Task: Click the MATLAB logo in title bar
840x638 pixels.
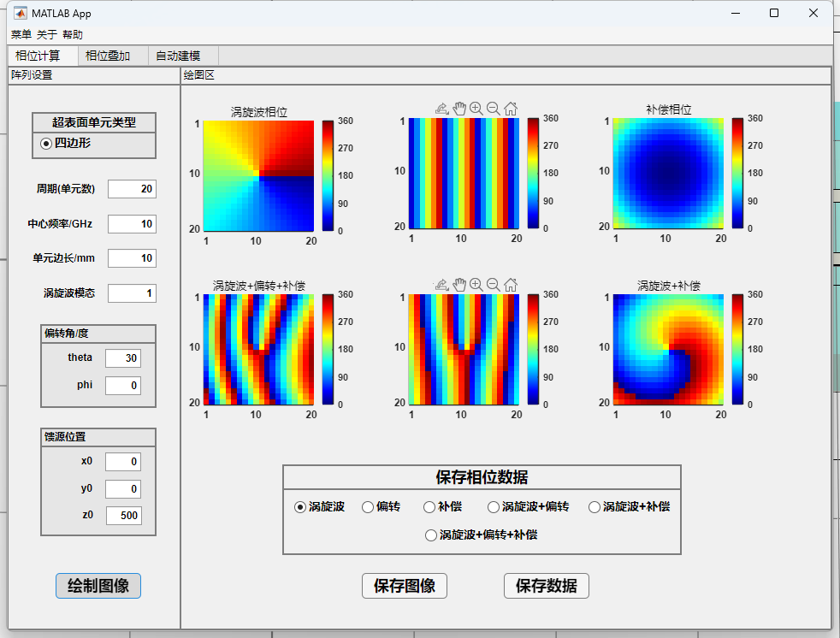Action: coord(21,13)
